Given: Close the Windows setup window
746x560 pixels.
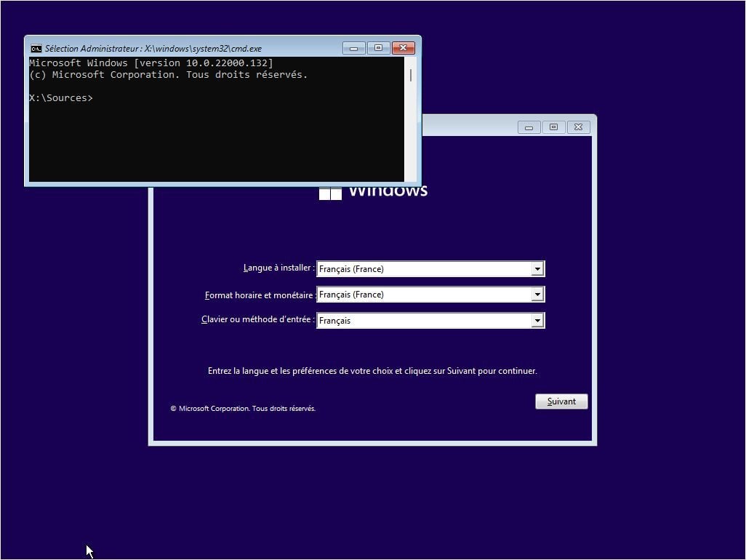Looking at the screenshot, I should point(578,127).
